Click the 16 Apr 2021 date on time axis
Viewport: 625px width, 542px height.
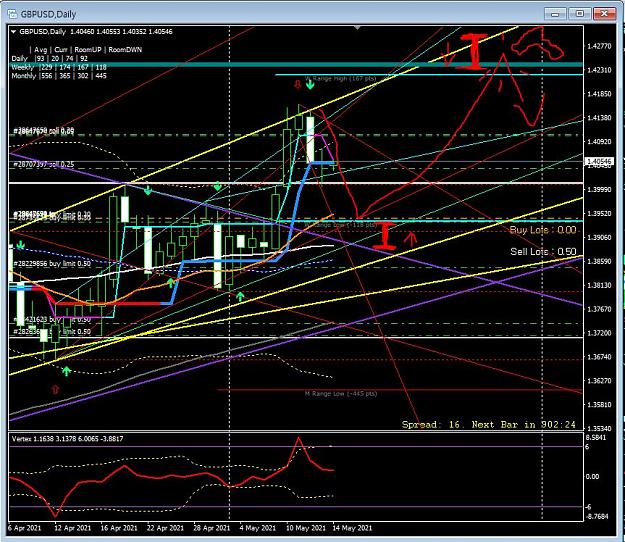pyautogui.click(x=119, y=528)
